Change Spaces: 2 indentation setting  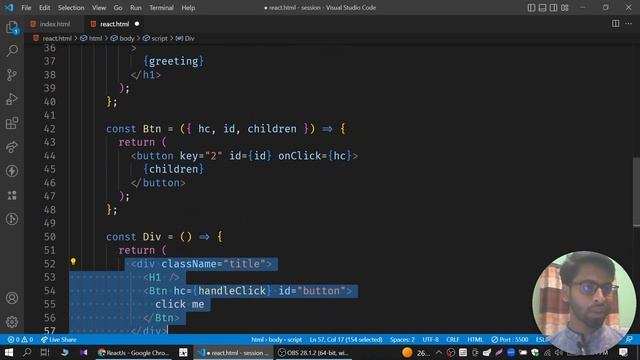(402, 340)
